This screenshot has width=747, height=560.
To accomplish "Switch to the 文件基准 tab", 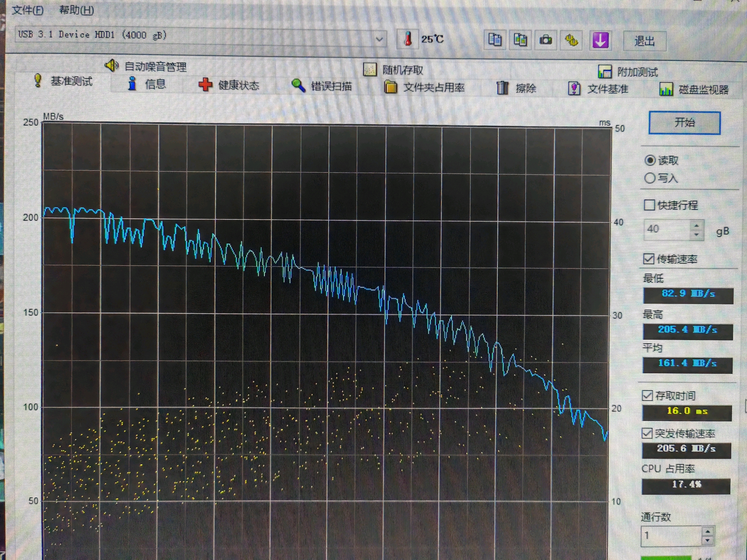I will tap(598, 89).
